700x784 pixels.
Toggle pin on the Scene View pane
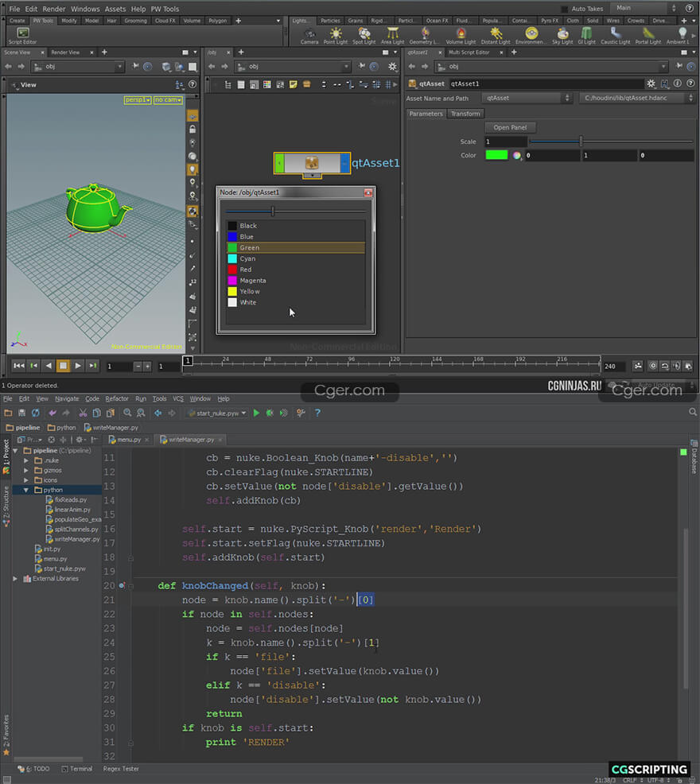pyautogui.click(x=135, y=66)
